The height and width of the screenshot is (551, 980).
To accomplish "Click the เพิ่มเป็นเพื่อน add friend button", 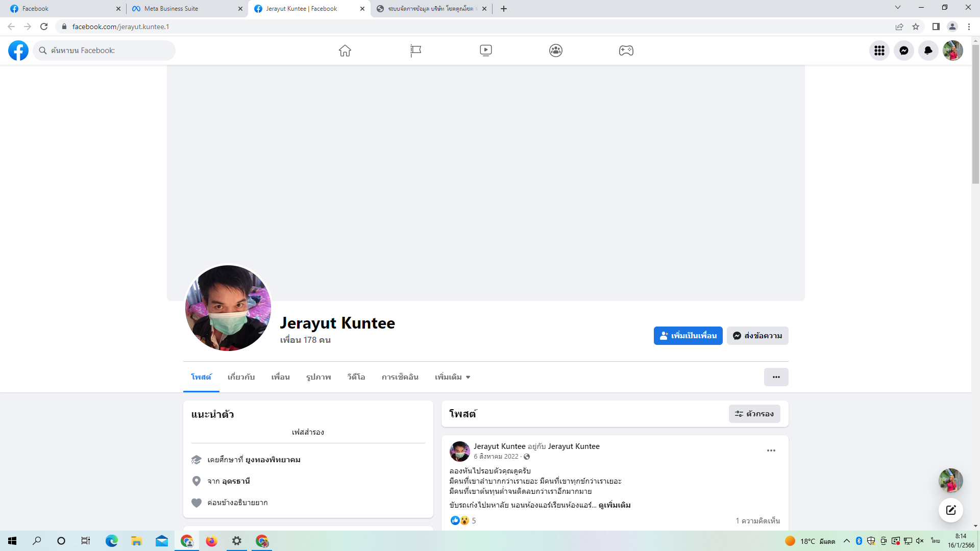I will [688, 336].
